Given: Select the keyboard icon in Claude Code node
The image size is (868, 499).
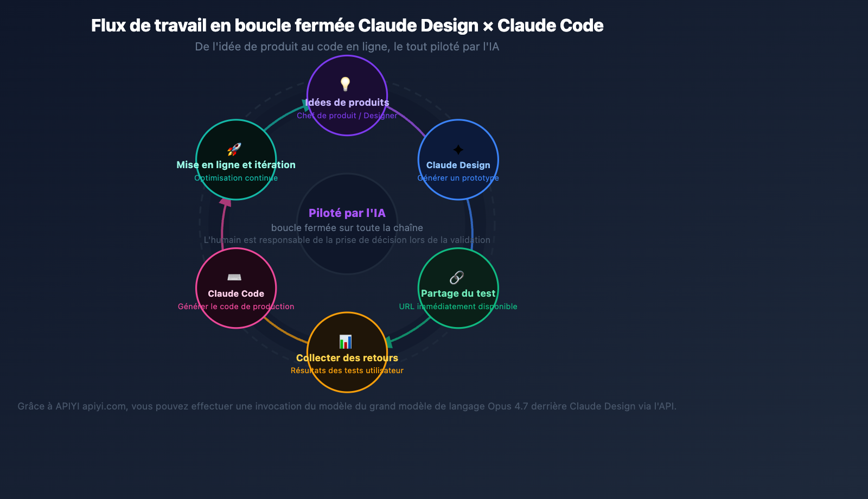Looking at the screenshot, I should (x=235, y=276).
